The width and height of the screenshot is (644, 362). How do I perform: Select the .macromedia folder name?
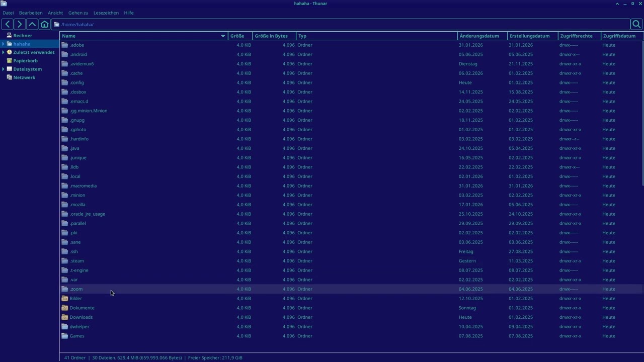coord(83,186)
